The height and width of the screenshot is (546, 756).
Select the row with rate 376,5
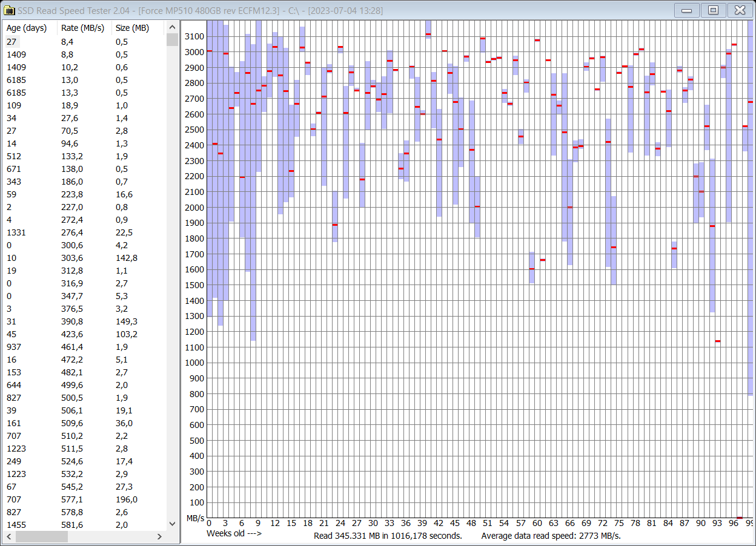click(84, 309)
